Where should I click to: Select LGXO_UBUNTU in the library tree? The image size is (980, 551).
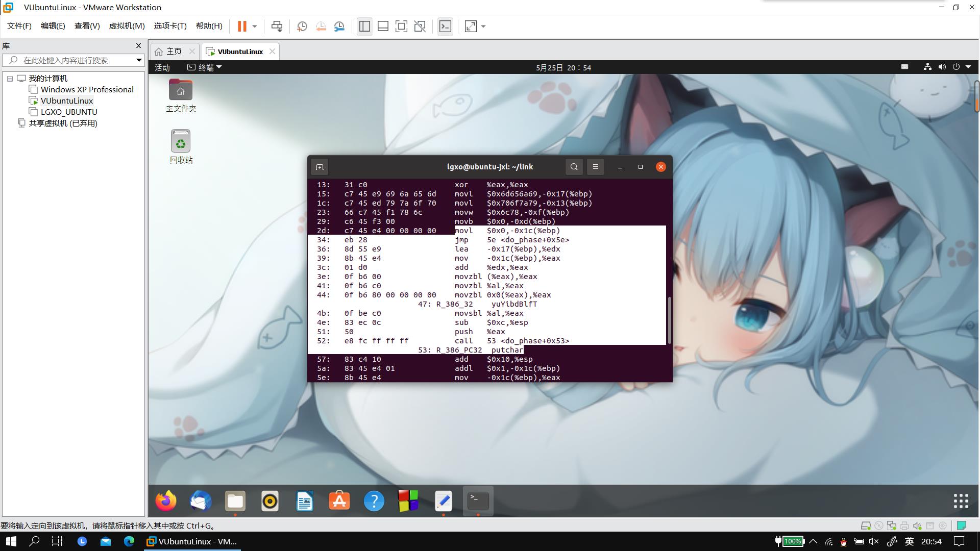click(x=69, y=112)
